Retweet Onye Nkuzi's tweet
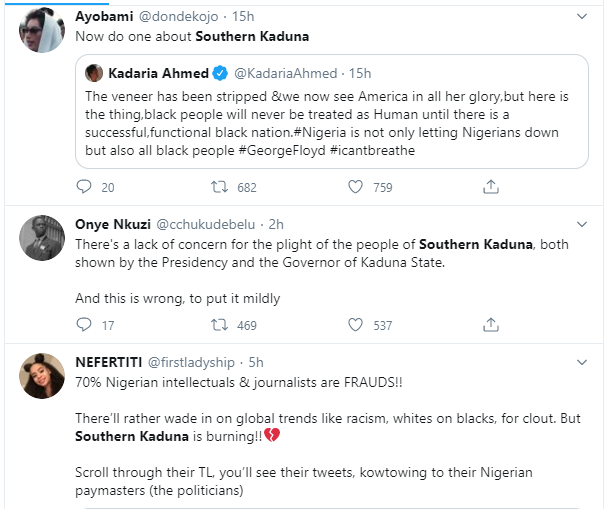Screen dimensions: 606x509 [x=216, y=325]
